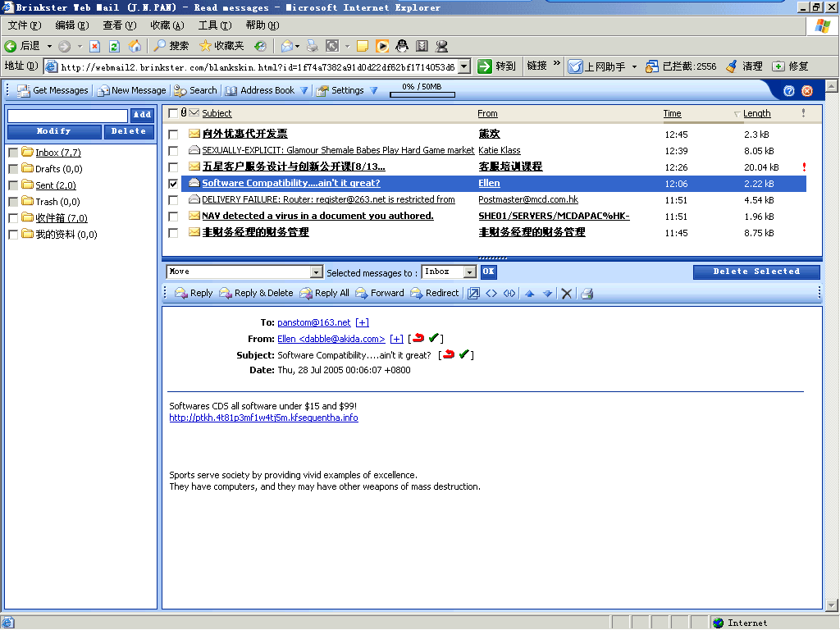
Task: Tick the select-all messages checkbox
Action: [x=173, y=113]
